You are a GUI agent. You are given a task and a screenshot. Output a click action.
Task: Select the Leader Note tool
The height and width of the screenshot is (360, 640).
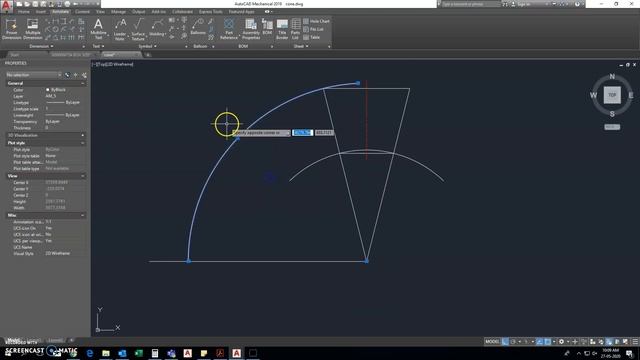coord(120,29)
